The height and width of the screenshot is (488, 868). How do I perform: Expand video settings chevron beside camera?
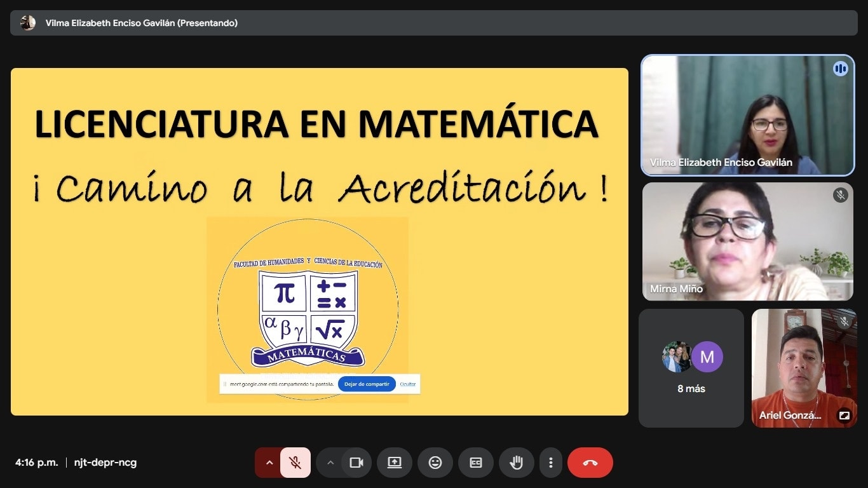pyautogui.click(x=330, y=463)
